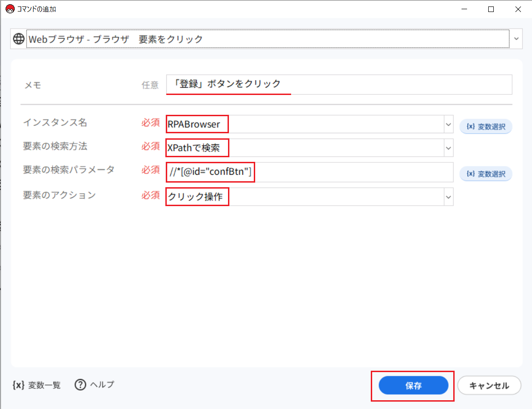Open the 変数一覧 variable list
This screenshot has width=532, height=409.
pyautogui.click(x=37, y=385)
